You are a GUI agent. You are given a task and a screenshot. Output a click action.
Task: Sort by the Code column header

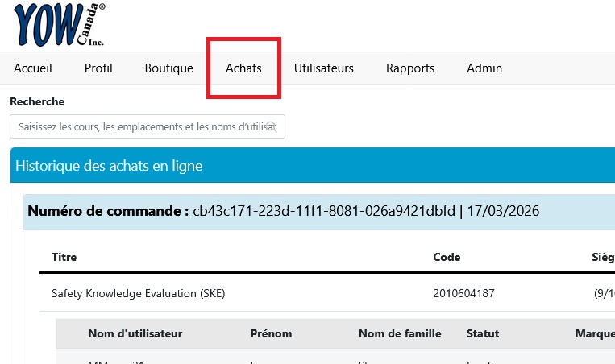coord(447,257)
